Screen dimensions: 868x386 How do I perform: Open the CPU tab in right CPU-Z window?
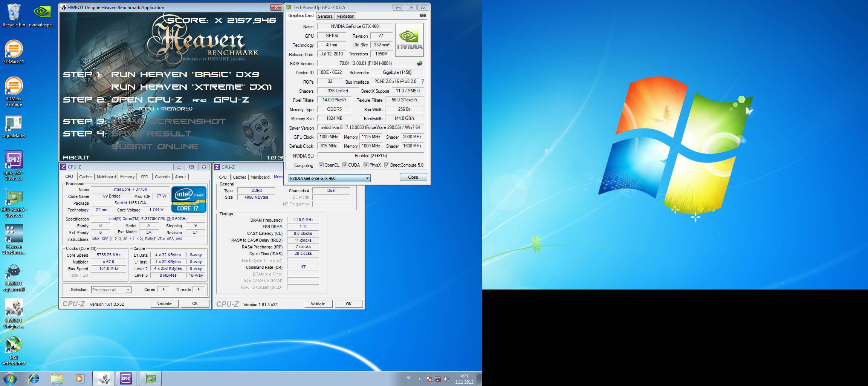click(x=223, y=177)
